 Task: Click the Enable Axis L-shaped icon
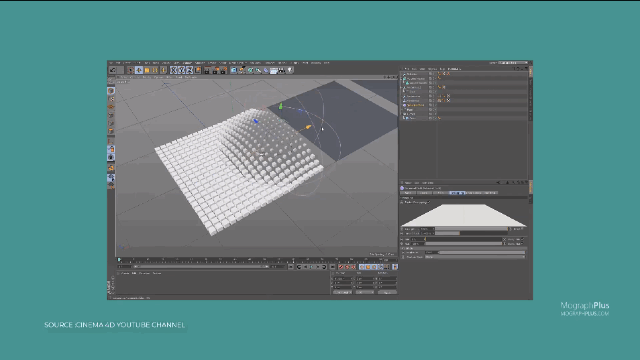[111, 141]
